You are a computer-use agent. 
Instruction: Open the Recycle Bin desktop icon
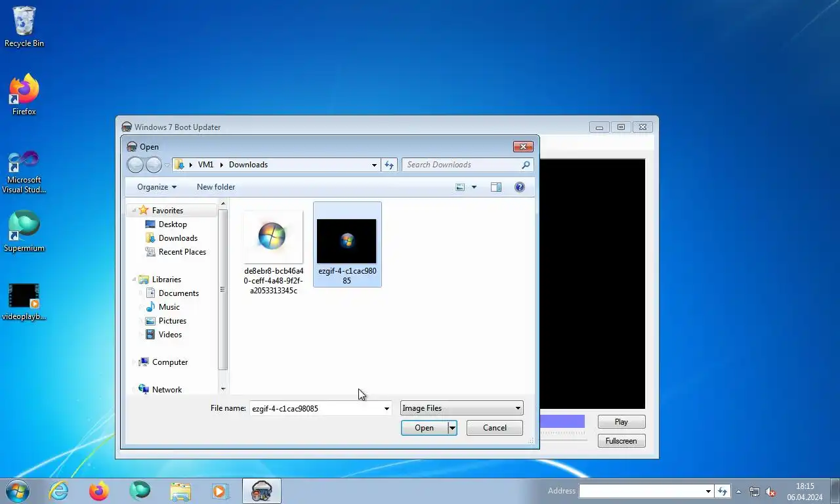tap(24, 27)
